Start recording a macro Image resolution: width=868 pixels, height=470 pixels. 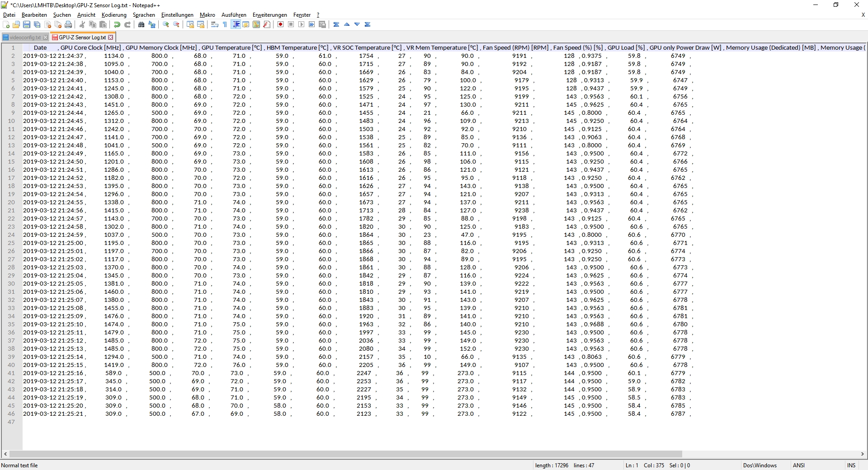[281, 25]
